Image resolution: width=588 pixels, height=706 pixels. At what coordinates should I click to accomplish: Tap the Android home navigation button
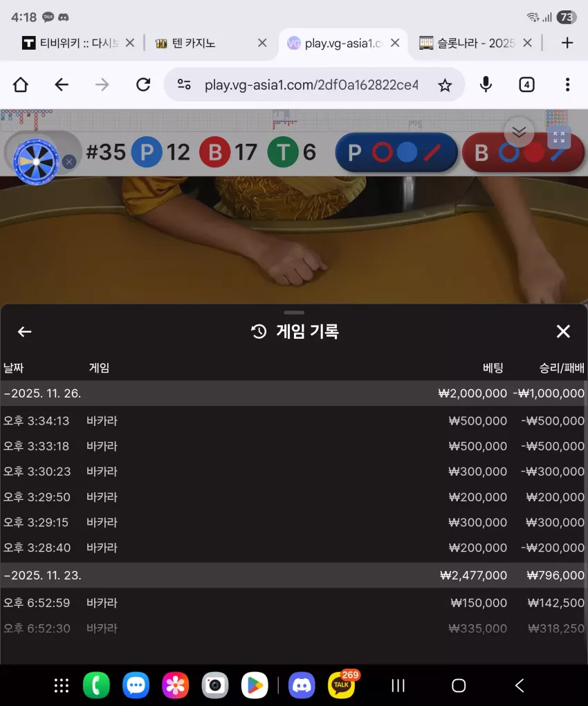[x=459, y=685]
